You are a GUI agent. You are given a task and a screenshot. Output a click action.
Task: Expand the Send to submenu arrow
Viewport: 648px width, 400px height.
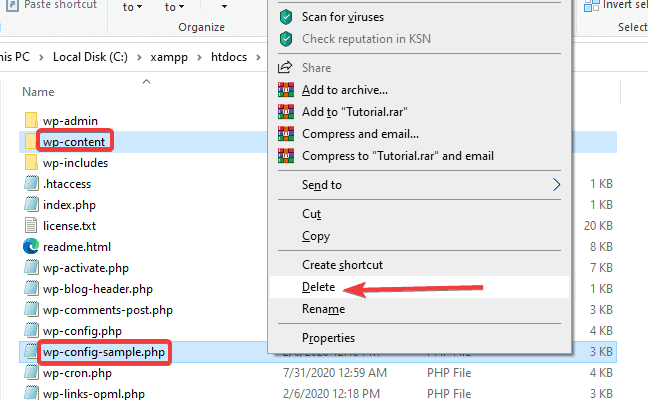[556, 185]
